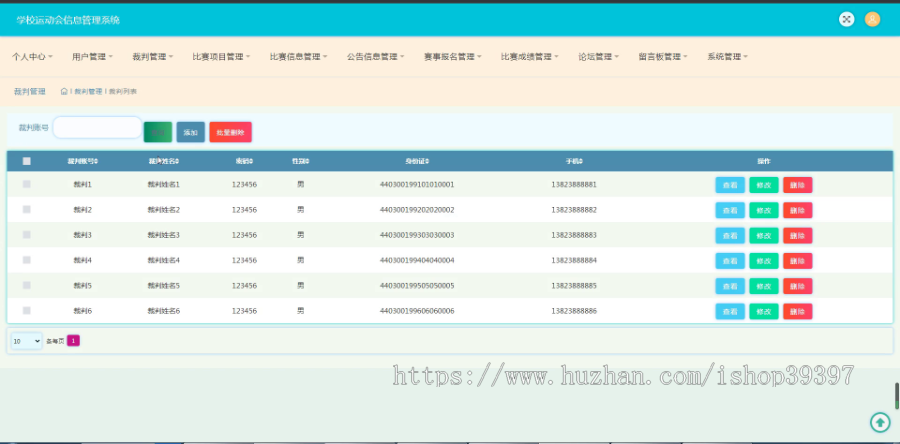Click 查看 for row 裁判3
This screenshot has width=900, height=444.
tap(730, 235)
